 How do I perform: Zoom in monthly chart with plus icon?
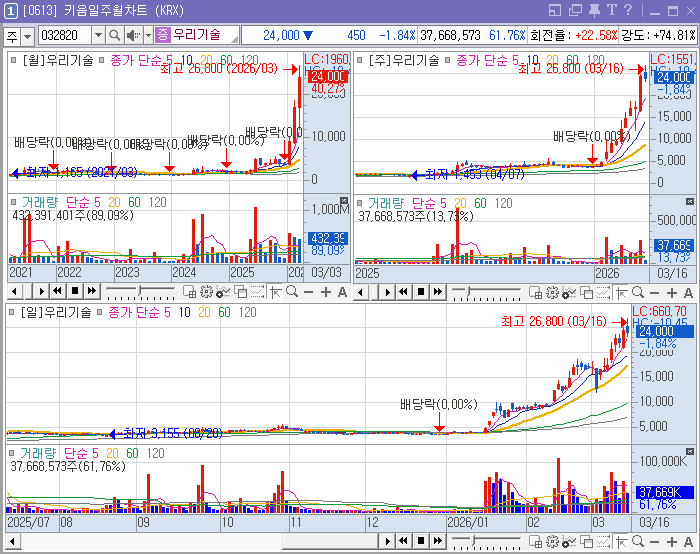click(x=326, y=292)
